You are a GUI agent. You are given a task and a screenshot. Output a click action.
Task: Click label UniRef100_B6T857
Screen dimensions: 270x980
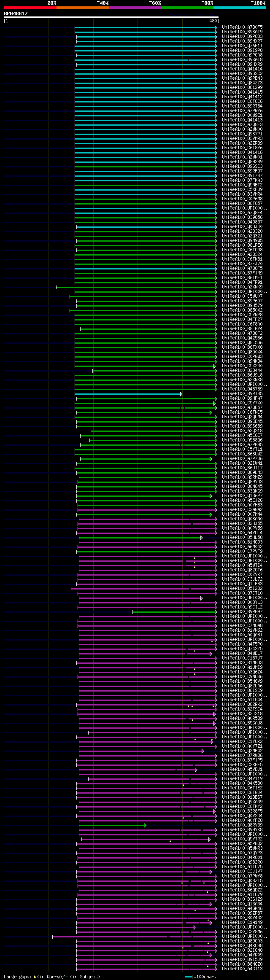click(x=242, y=204)
